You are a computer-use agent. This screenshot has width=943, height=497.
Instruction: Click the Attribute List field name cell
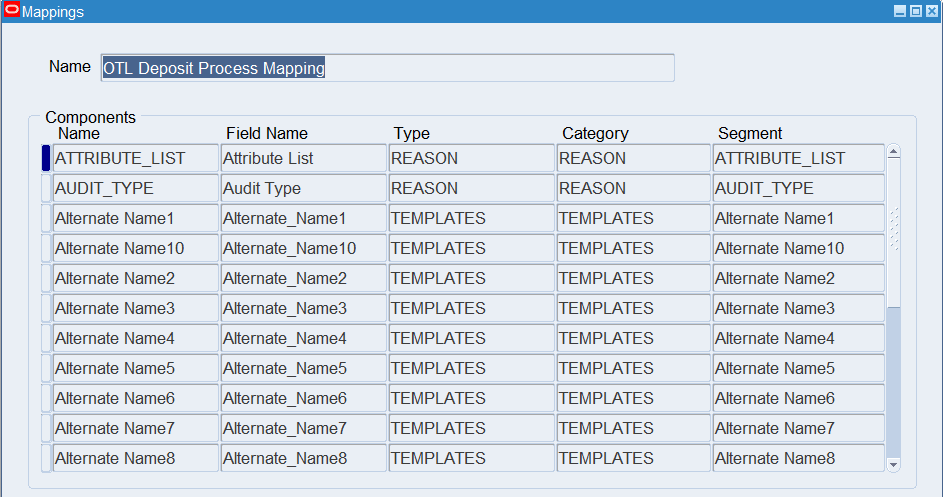tap(303, 158)
